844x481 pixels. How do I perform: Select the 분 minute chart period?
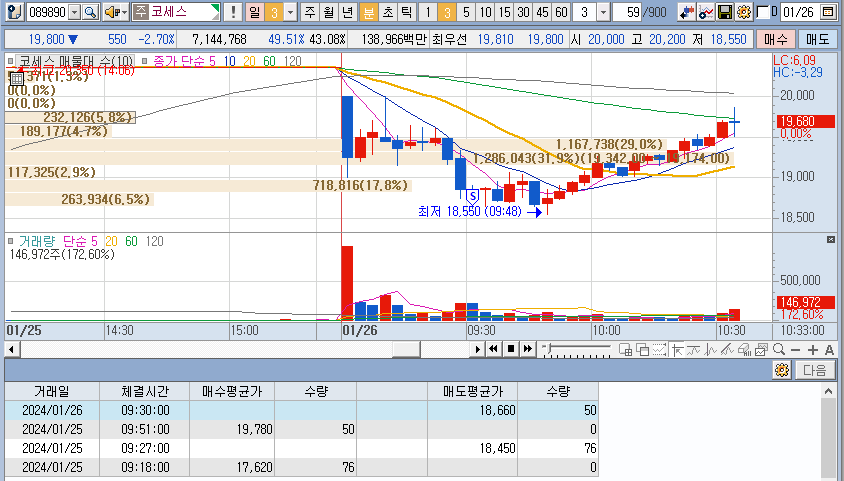368,12
